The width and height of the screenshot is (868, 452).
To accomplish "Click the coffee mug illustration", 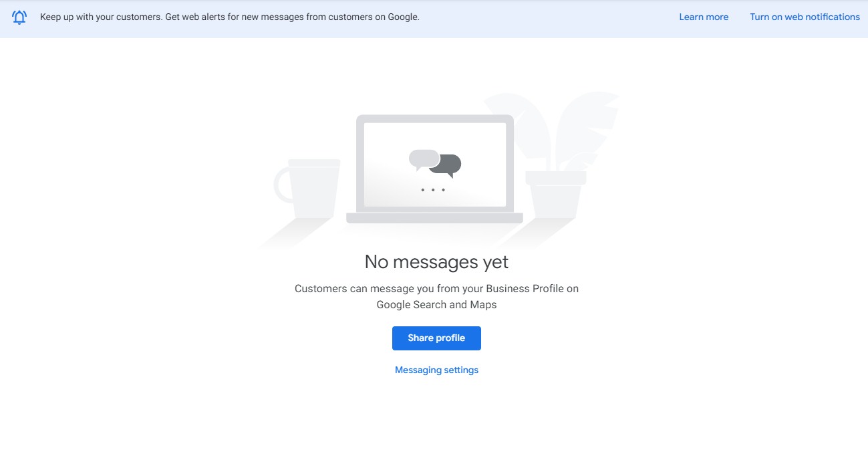I will pyautogui.click(x=307, y=189).
